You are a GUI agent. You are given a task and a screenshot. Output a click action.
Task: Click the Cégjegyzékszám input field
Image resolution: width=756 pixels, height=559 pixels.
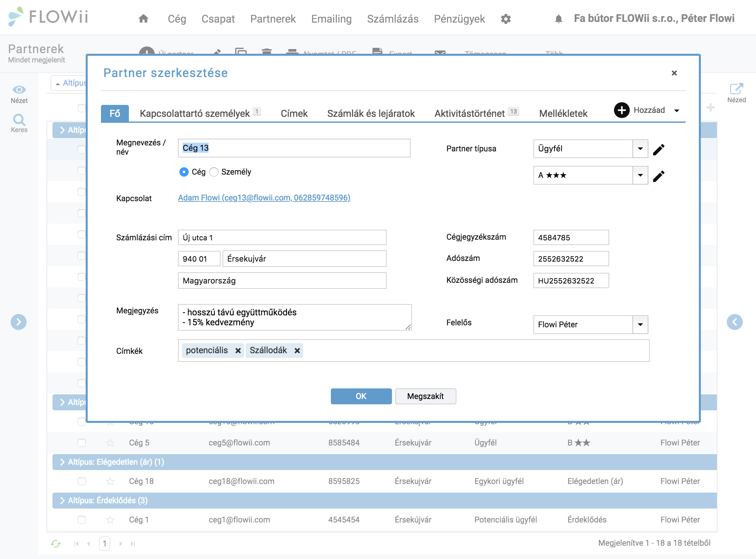click(x=571, y=238)
